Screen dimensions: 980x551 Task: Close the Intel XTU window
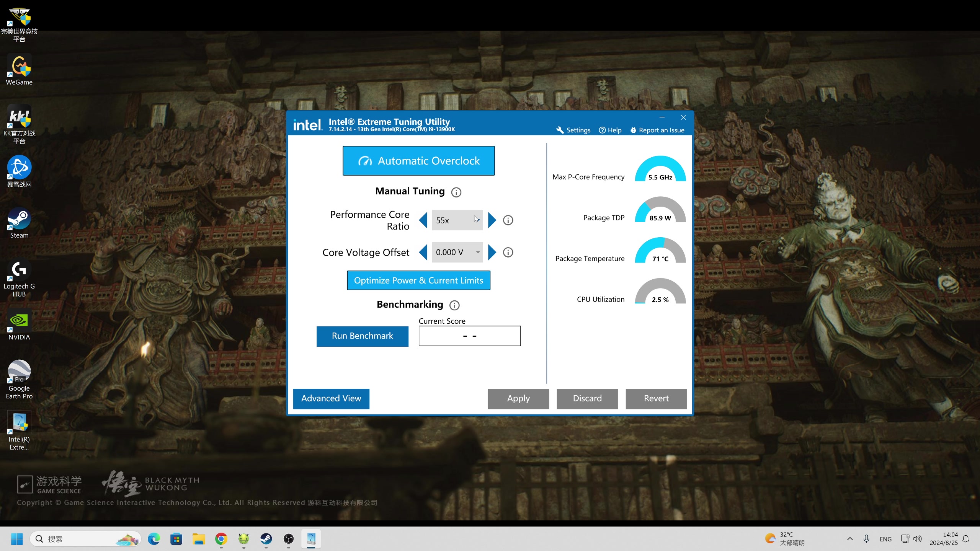click(683, 117)
